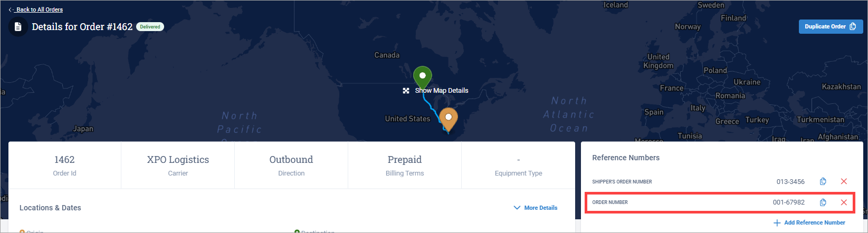Click the Delivered status badge
Image resolution: width=868 pixels, height=233 pixels.
[x=150, y=26]
